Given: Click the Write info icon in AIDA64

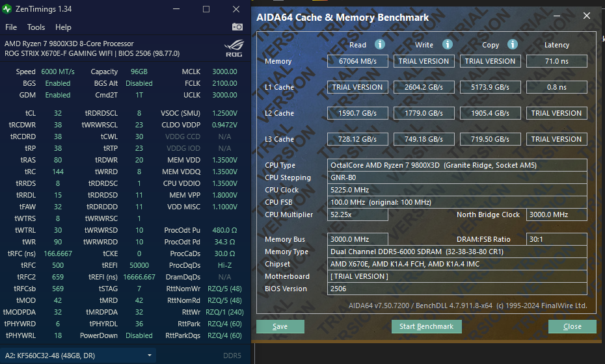Looking at the screenshot, I should coord(447,44).
